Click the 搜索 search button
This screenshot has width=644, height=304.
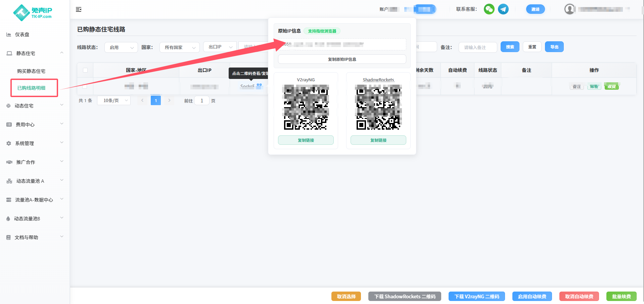510,47
